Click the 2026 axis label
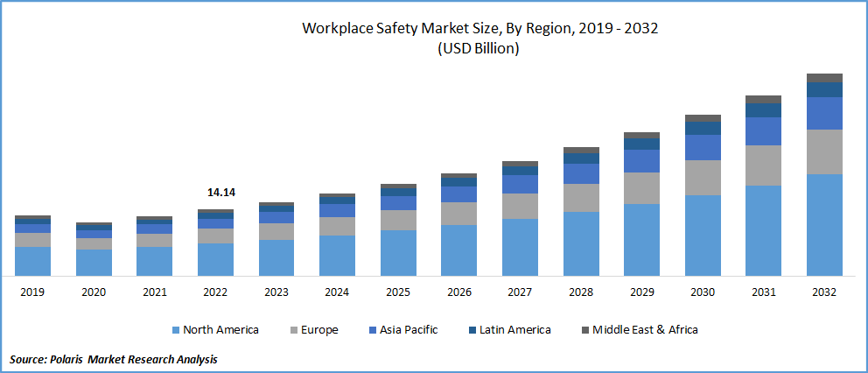This screenshot has width=868, height=373. click(458, 292)
